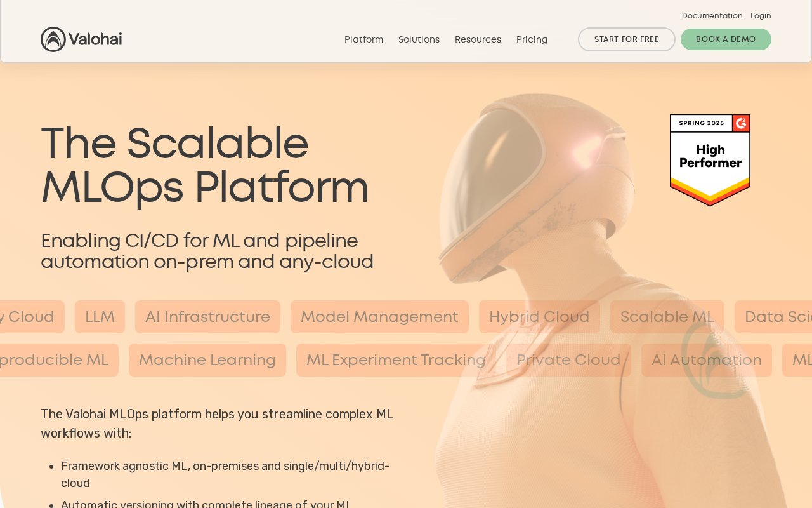This screenshot has width=812, height=508.
Task: Select the AI Automation tag
Action: pos(707,360)
